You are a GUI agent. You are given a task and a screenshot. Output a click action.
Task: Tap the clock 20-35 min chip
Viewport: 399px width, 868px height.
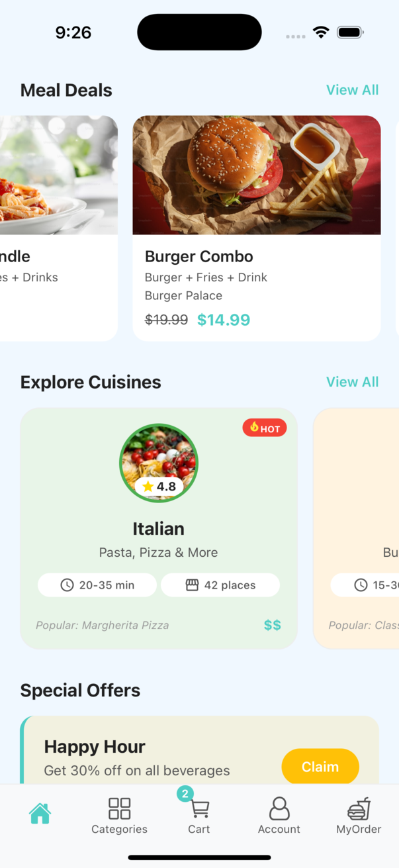click(x=97, y=585)
